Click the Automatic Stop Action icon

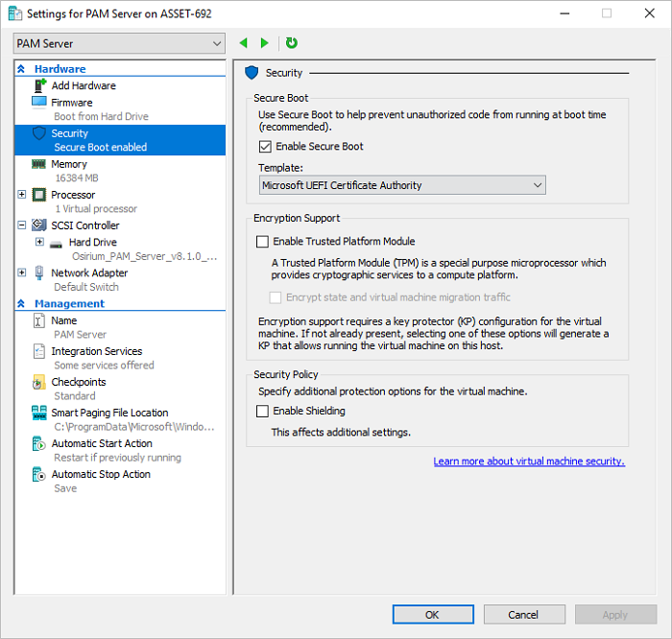click(39, 475)
